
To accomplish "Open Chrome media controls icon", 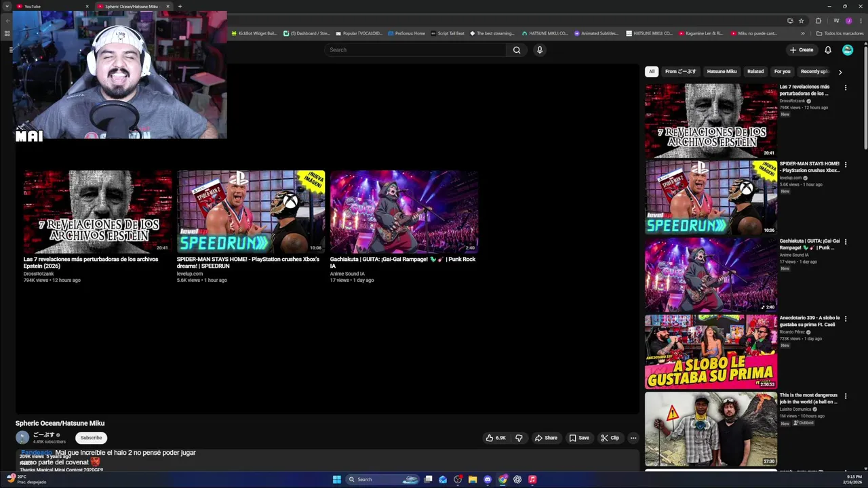I will [x=836, y=20].
